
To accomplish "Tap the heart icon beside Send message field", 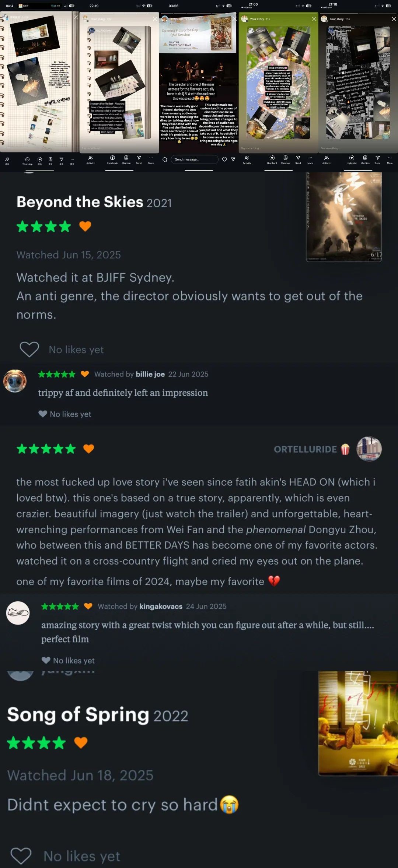I will (x=224, y=159).
